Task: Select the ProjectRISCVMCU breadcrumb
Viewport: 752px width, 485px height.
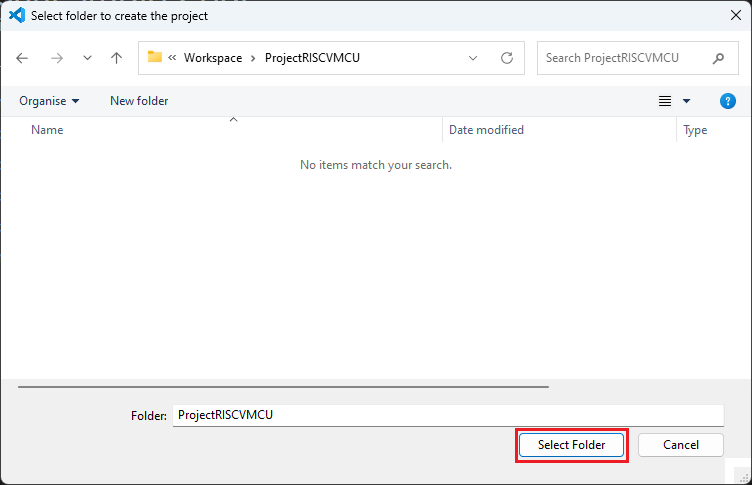Action: [x=312, y=58]
